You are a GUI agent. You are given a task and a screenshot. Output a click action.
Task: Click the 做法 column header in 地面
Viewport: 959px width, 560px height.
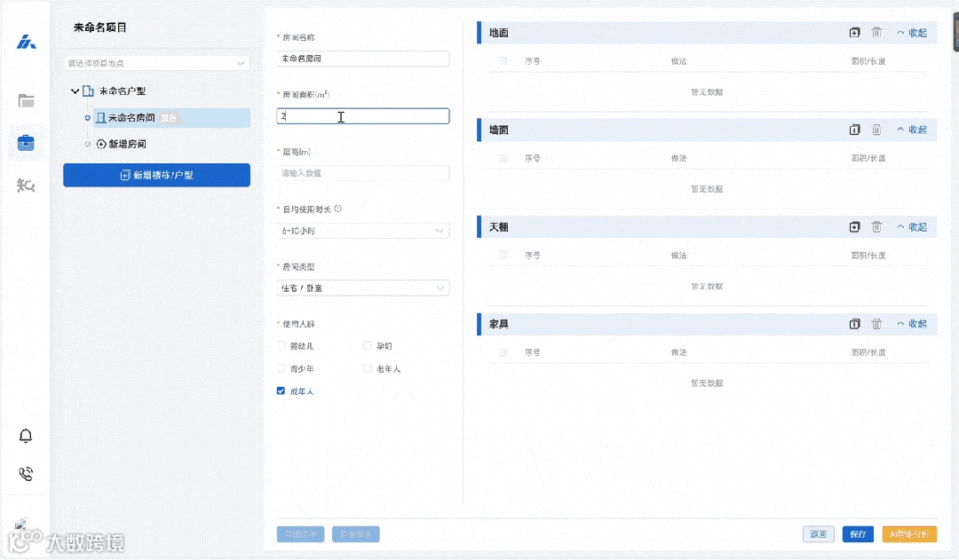click(678, 60)
